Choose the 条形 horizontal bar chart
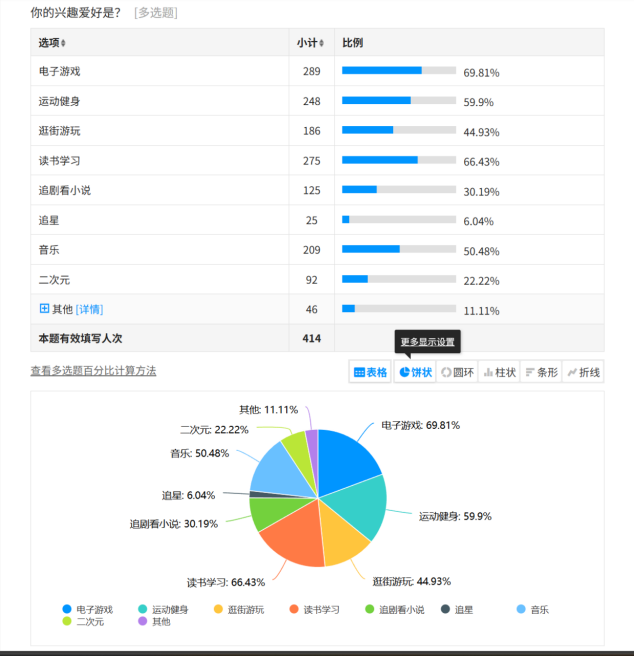 [x=541, y=372]
